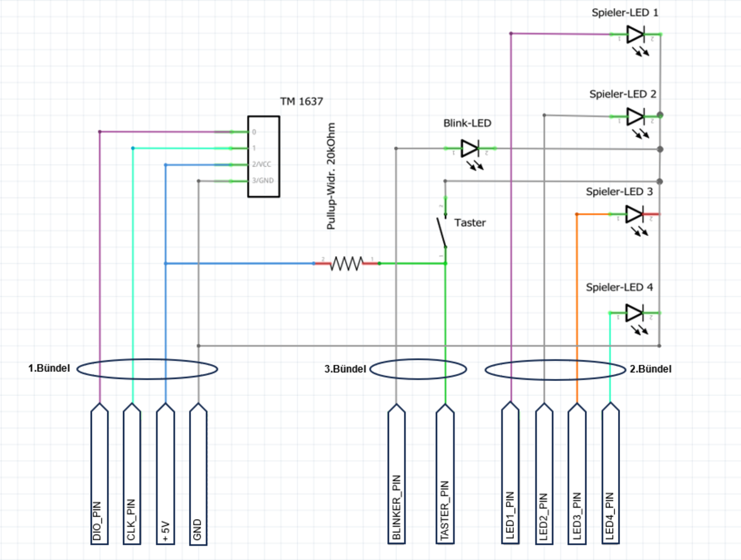Click the Taster switch symbol
The height and width of the screenshot is (560, 741).
click(442, 232)
